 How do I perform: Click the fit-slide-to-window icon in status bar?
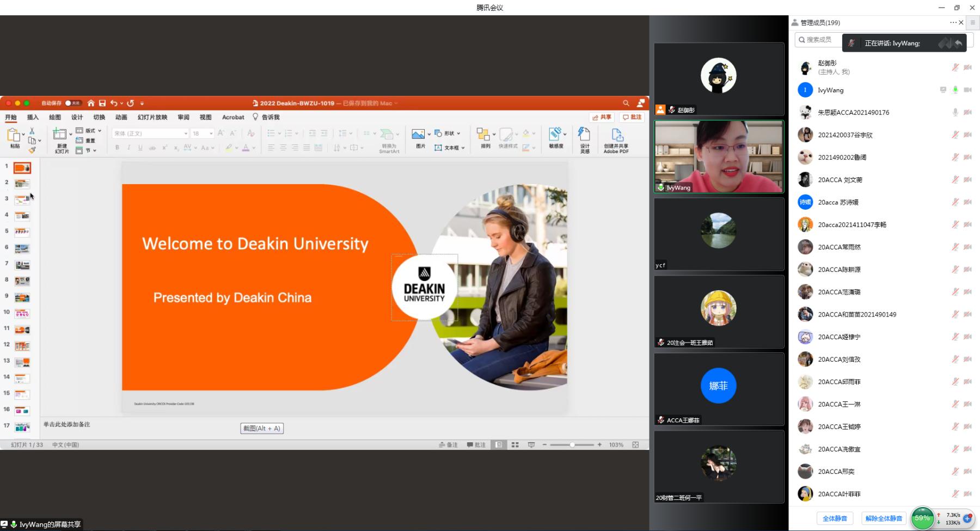tap(635, 445)
